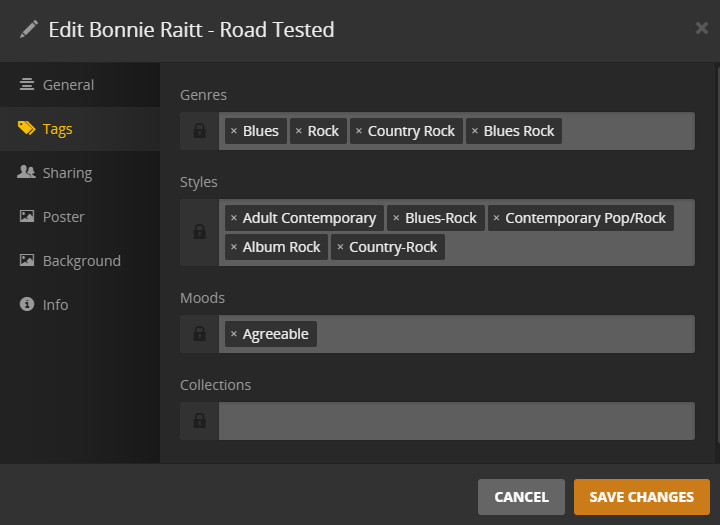Delete the Country-Rock style tag

coord(340,247)
